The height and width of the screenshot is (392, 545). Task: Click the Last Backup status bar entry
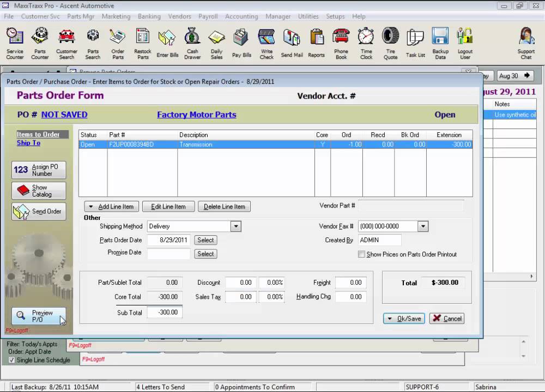click(70, 387)
